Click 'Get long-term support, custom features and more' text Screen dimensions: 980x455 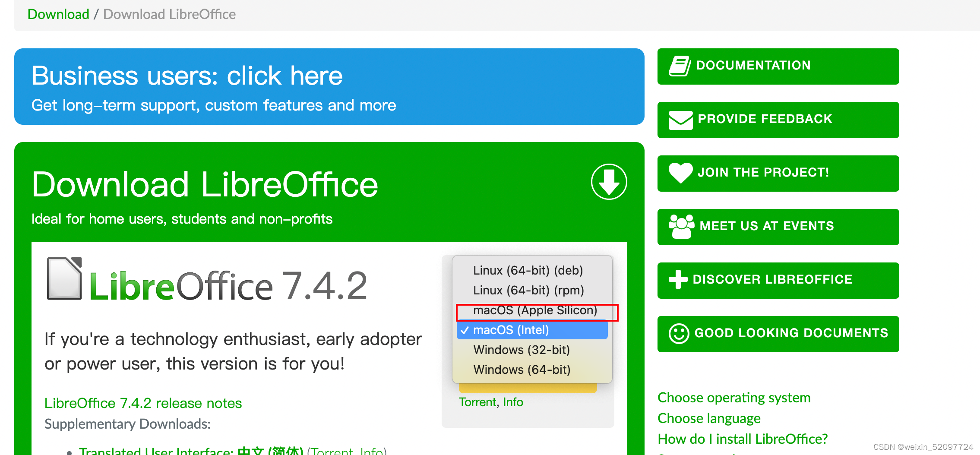pos(214,105)
